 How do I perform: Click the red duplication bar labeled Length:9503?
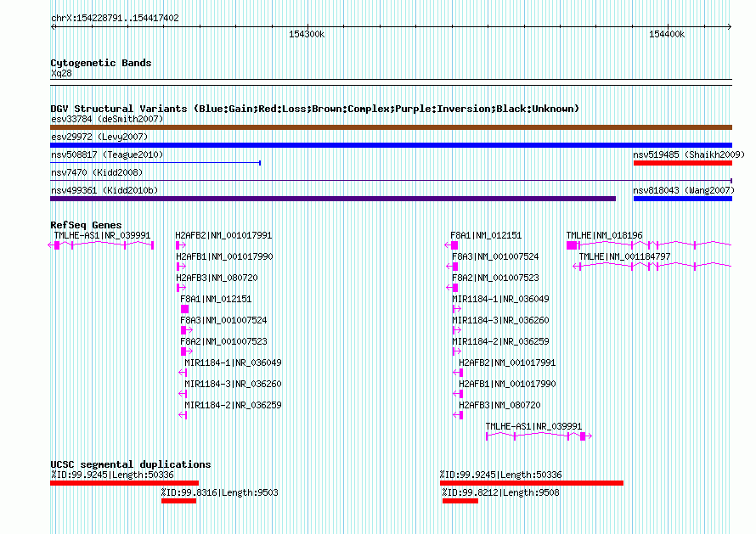pyautogui.click(x=178, y=501)
